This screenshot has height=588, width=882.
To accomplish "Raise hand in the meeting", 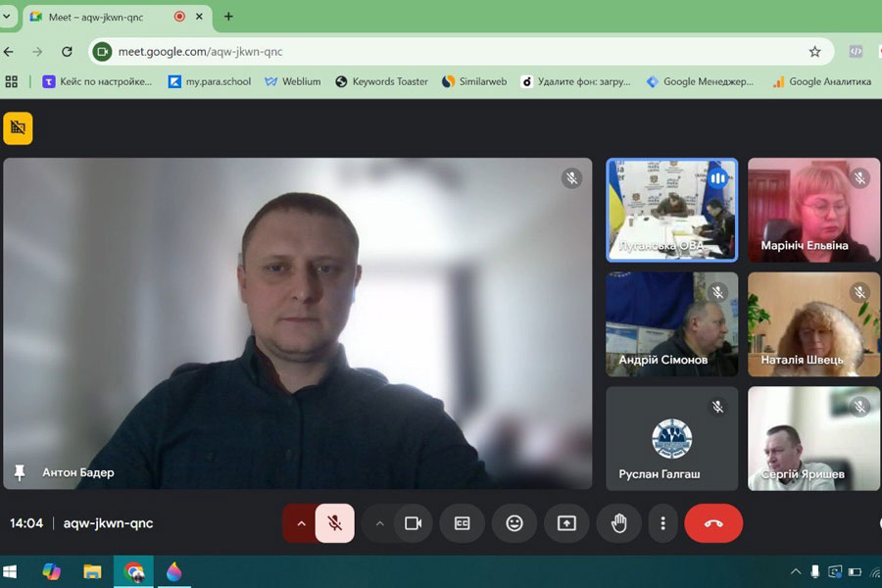I will [618, 523].
